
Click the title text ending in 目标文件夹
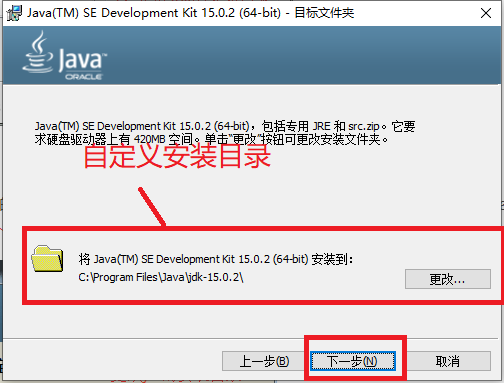[x=190, y=13]
